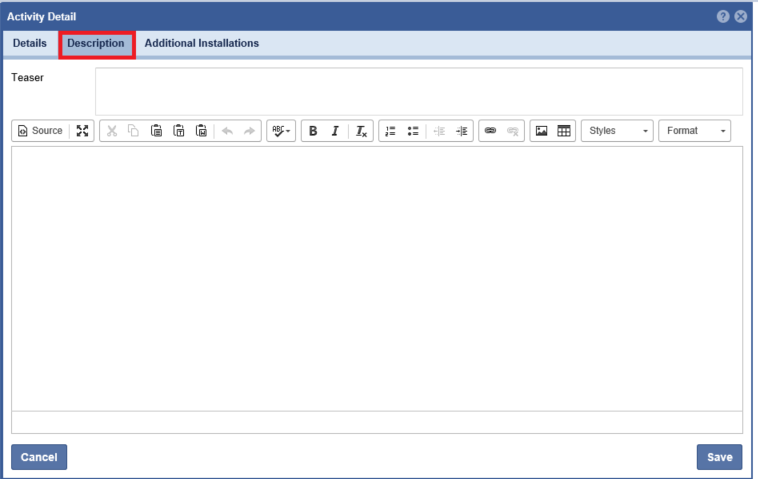Insert a table using the table icon

click(x=564, y=131)
